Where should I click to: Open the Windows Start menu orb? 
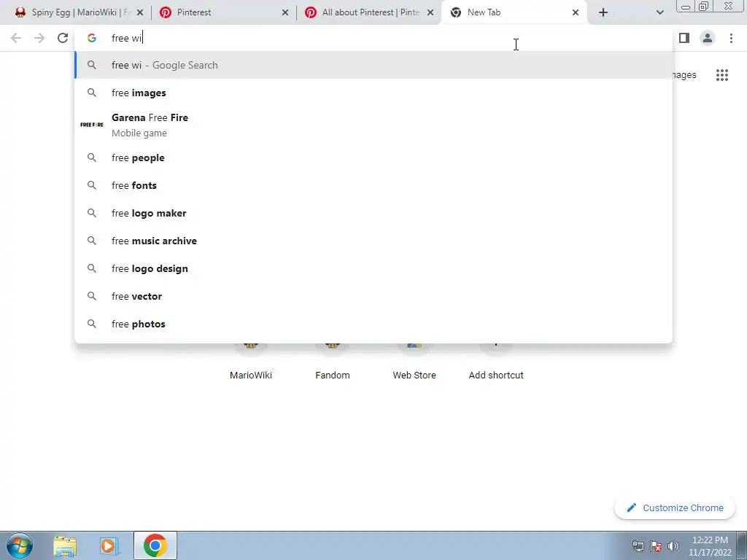(x=20, y=545)
